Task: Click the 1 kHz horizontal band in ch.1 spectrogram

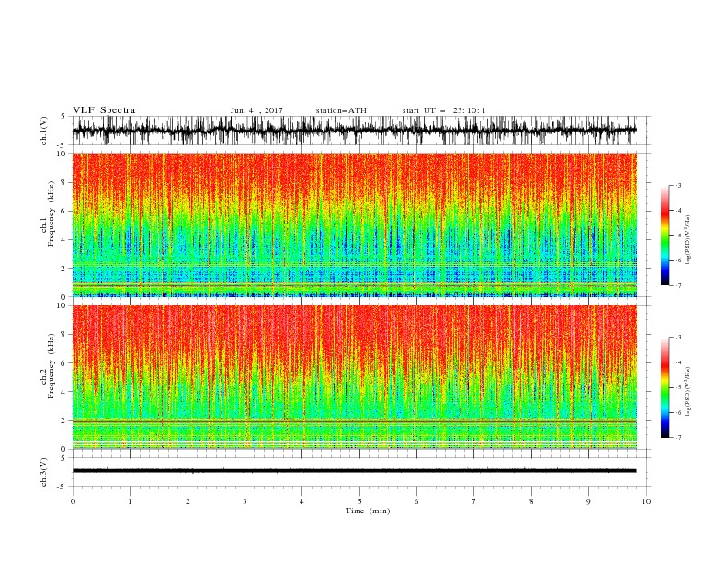Action: pyautogui.click(x=354, y=282)
